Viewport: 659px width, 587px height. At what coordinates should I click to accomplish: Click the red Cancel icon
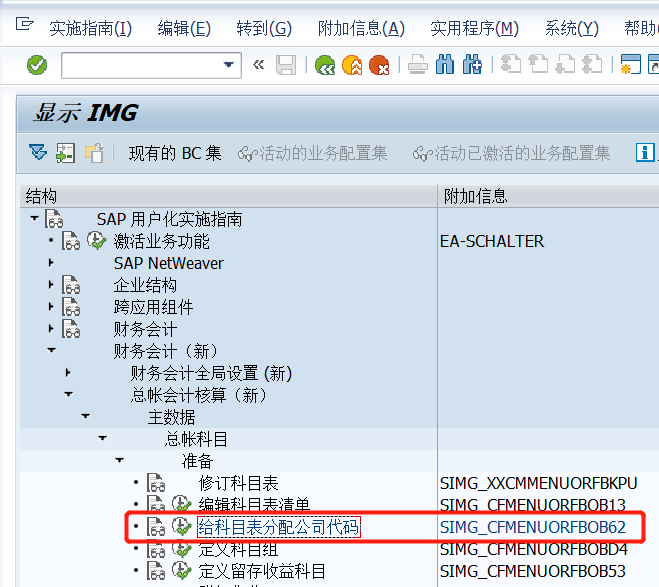click(x=379, y=65)
